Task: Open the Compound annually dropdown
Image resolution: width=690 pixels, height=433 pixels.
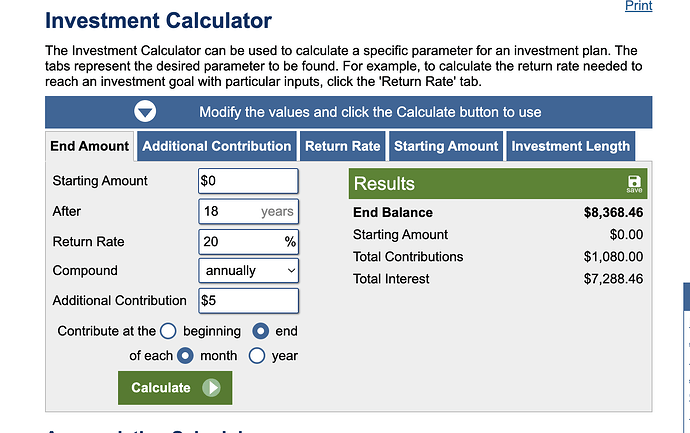Action: [249, 271]
